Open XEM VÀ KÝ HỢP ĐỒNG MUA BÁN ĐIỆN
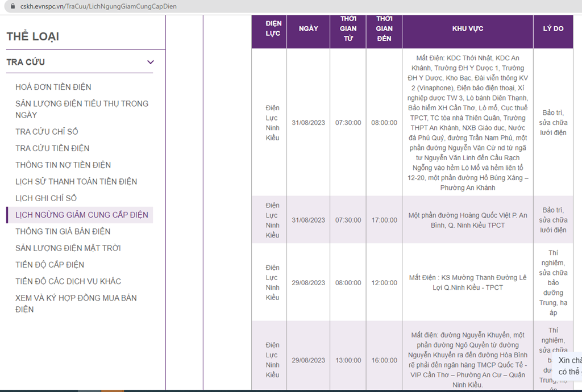 [76, 303]
